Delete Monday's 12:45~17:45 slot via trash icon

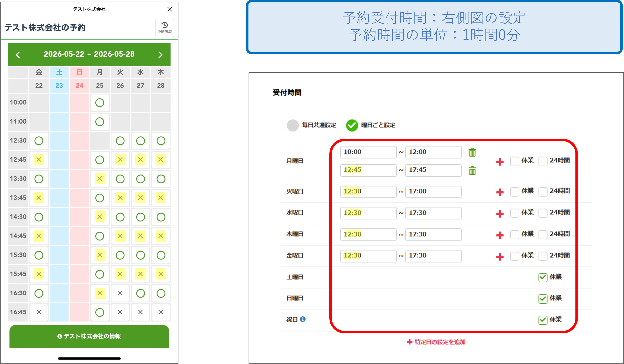tap(472, 171)
